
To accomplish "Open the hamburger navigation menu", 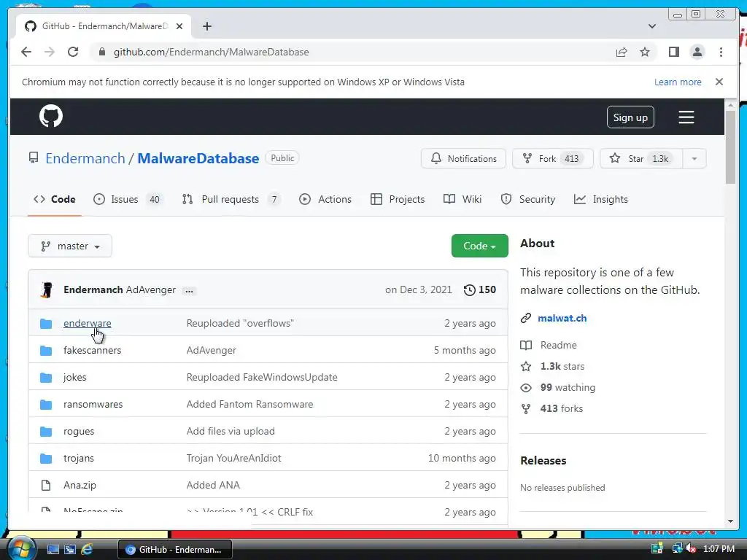I will click(686, 117).
